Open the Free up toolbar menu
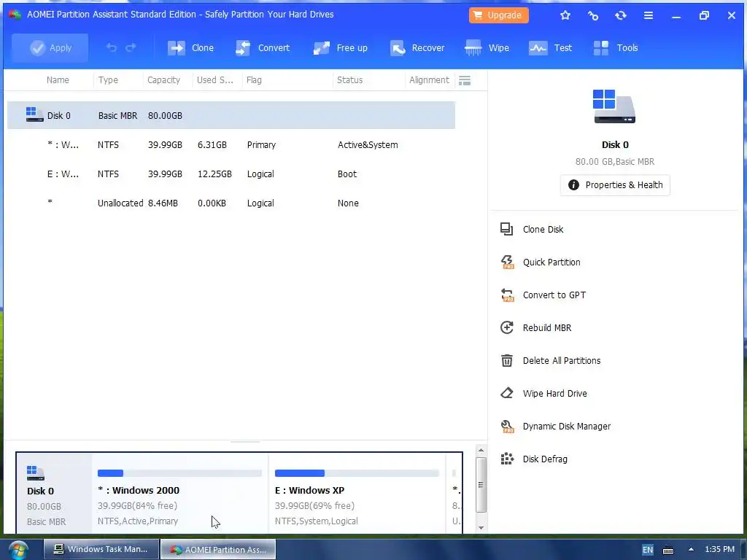Screen dimensions: 747x560 [x=340, y=47]
